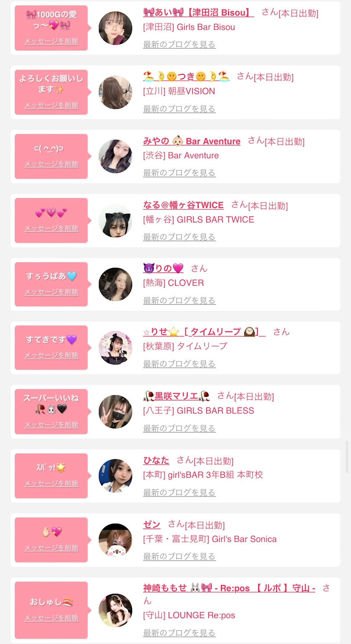Delete the "すぅうぱあ" message
Viewport: 351px width, 644px height.
coord(51,292)
